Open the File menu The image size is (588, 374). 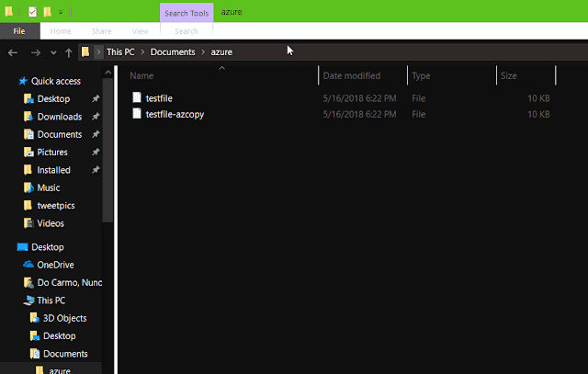(x=19, y=31)
